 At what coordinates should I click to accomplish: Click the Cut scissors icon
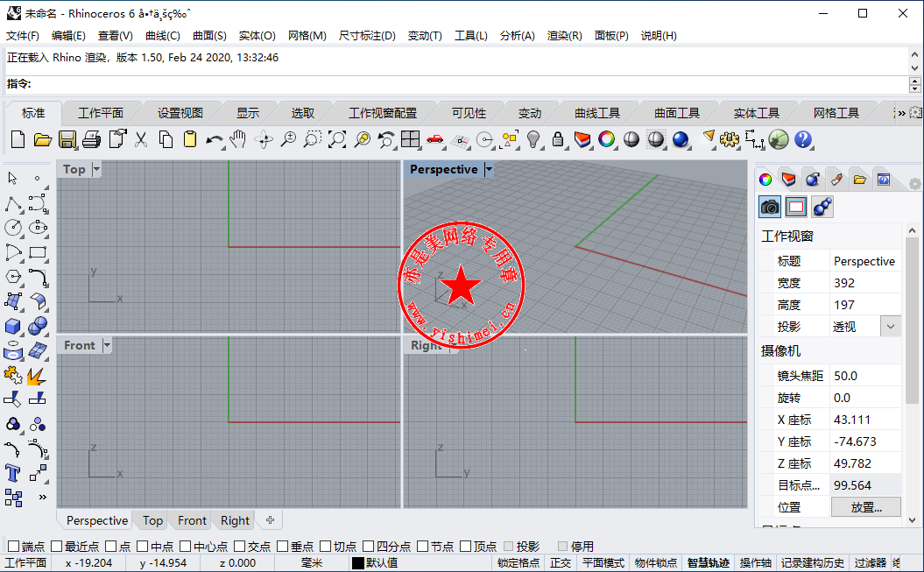(x=141, y=139)
